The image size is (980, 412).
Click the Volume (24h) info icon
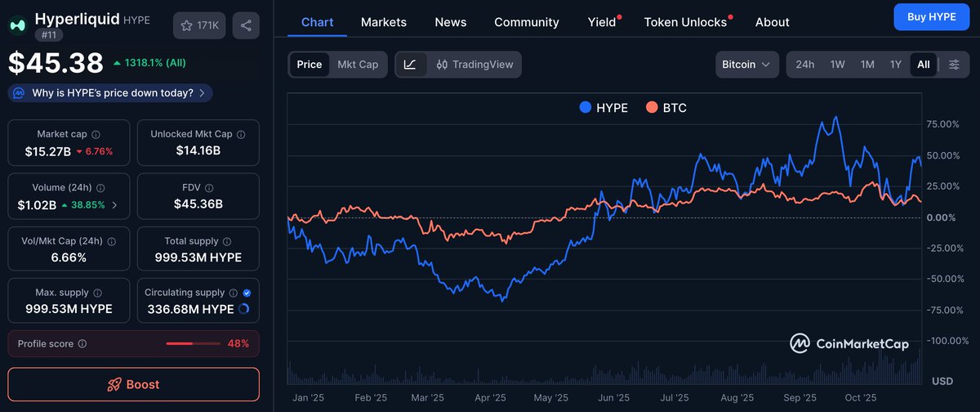(x=99, y=187)
